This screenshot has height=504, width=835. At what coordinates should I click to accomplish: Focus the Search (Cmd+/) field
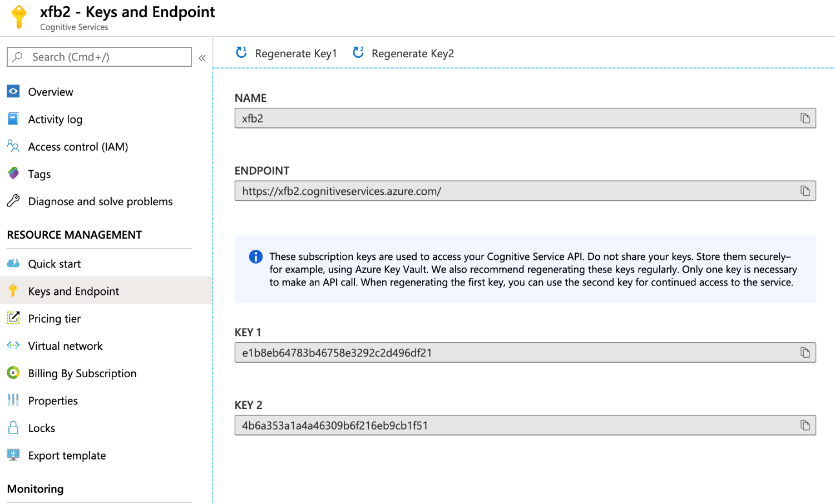[x=99, y=57]
